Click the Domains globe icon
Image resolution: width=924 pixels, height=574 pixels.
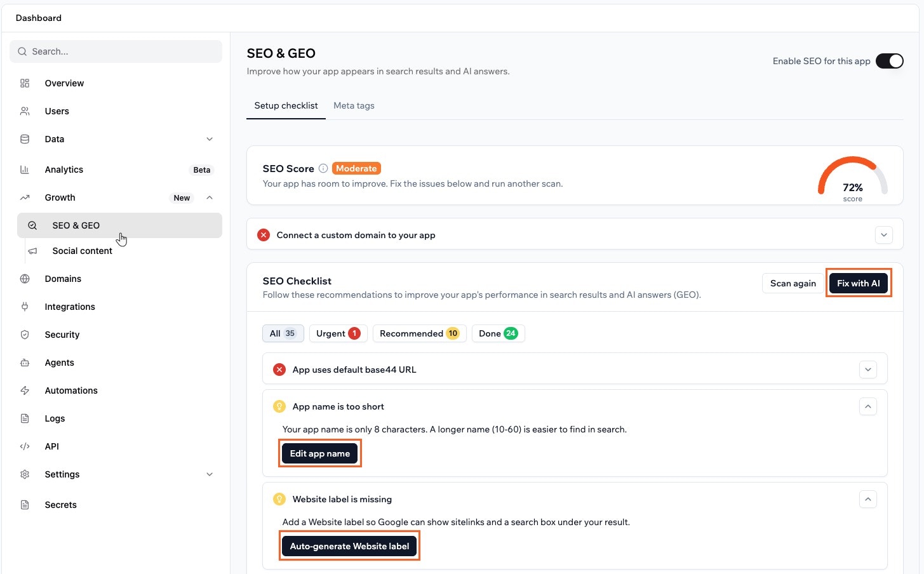pos(24,279)
